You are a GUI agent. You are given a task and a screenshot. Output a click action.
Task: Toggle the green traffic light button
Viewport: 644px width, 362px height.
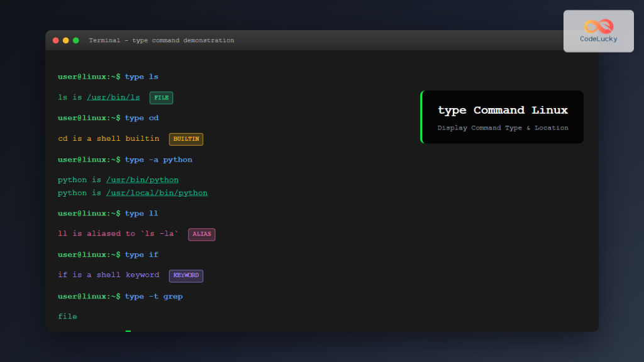[75, 39]
